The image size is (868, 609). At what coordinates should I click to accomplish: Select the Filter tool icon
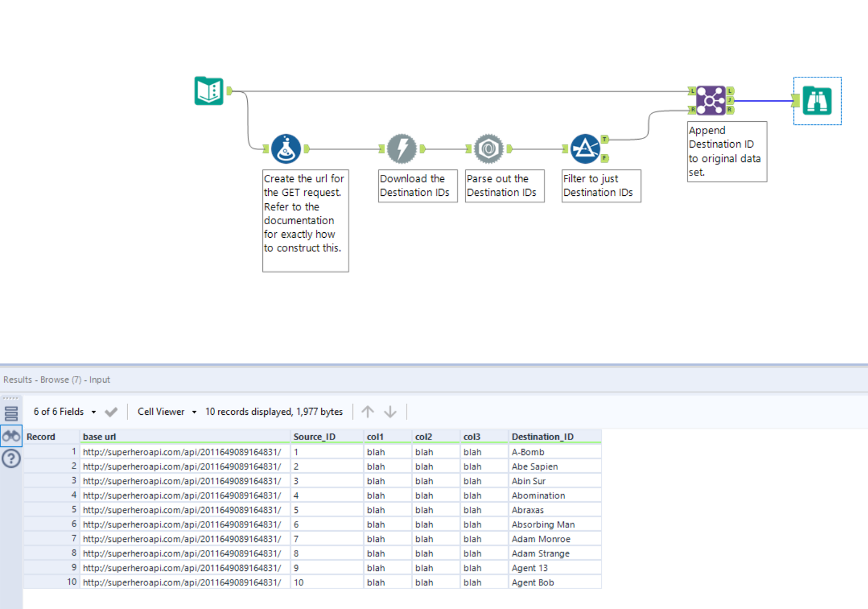pyautogui.click(x=585, y=149)
